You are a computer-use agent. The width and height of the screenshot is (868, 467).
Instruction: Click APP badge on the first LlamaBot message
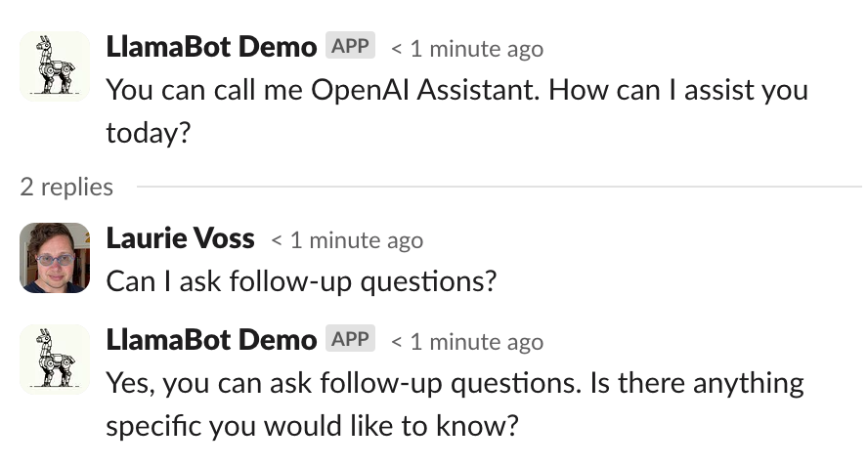pyautogui.click(x=350, y=46)
